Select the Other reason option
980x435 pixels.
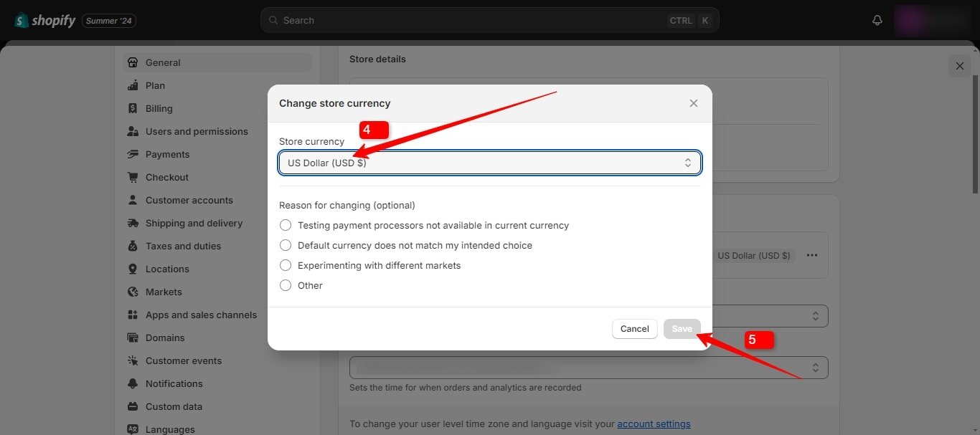pyautogui.click(x=285, y=285)
